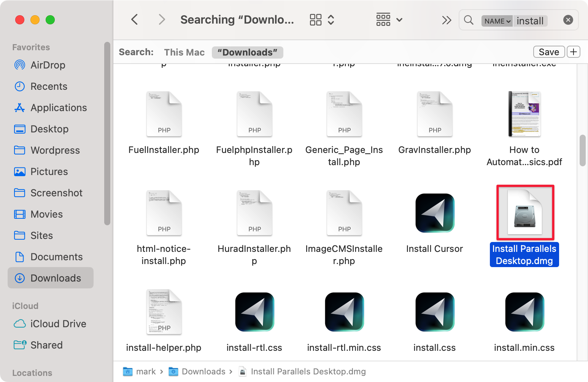
Task: Go to iCloud Drive in sidebar
Action: click(58, 324)
